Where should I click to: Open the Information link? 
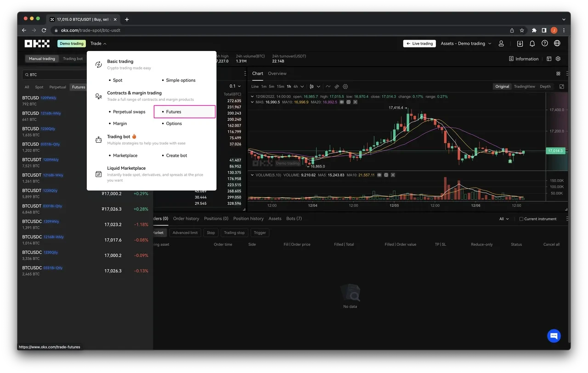[x=524, y=59]
